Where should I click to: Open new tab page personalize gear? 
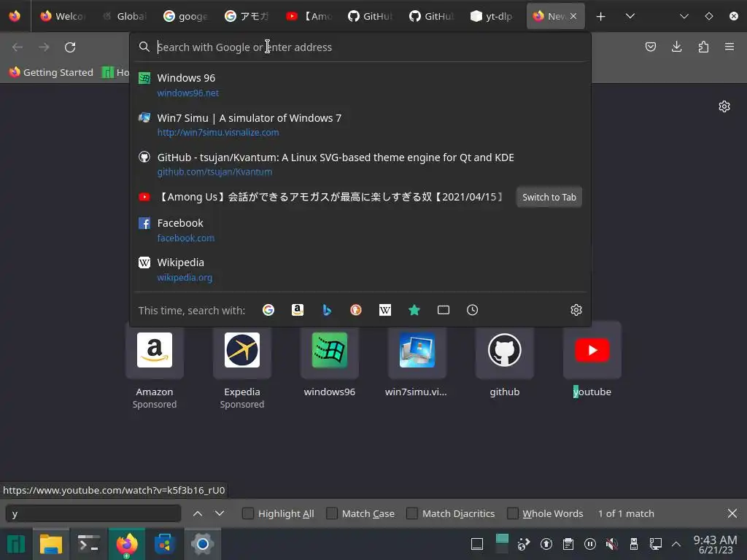(x=724, y=106)
